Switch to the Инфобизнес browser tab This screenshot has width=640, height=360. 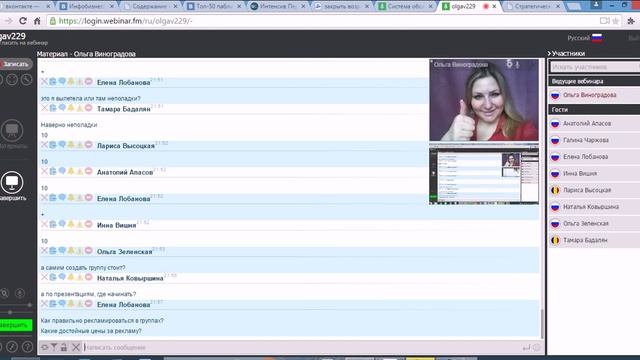[87, 7]
